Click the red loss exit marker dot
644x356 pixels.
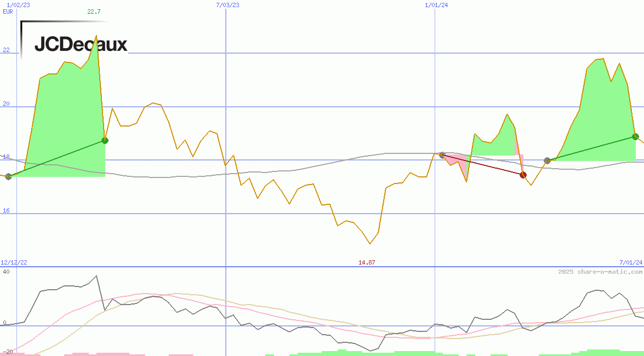click(x=523, y=175)
